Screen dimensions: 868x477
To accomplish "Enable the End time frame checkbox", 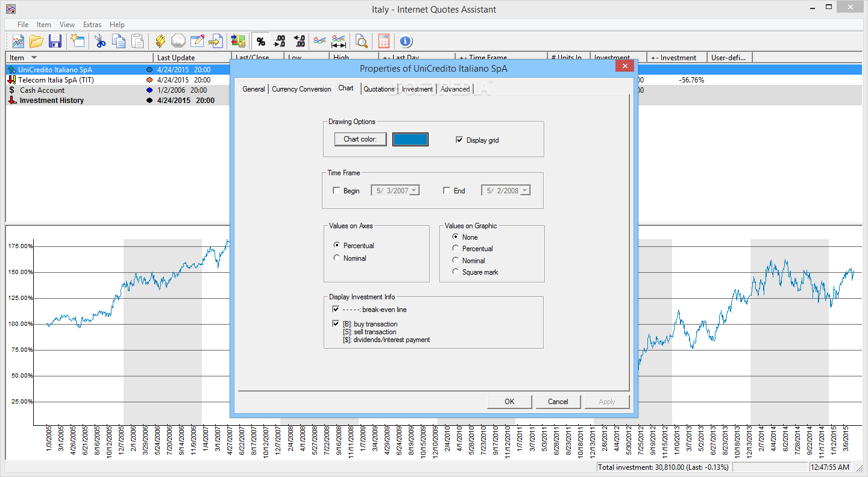I will pos(447,190).
